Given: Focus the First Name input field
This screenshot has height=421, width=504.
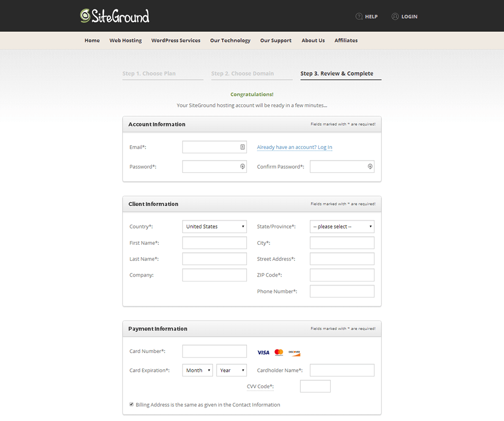Looking at the screenshot, I should click(x=214, y=243).
